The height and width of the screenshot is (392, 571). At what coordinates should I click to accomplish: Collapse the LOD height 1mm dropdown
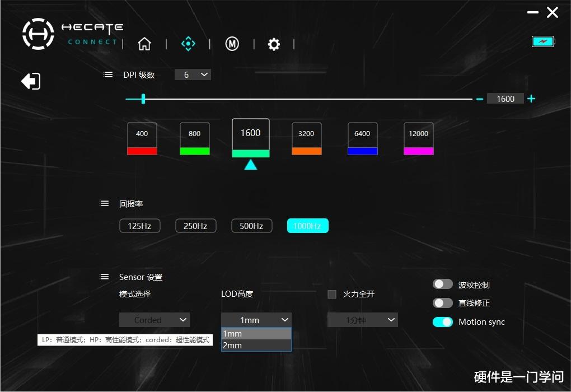coord(256,320)
